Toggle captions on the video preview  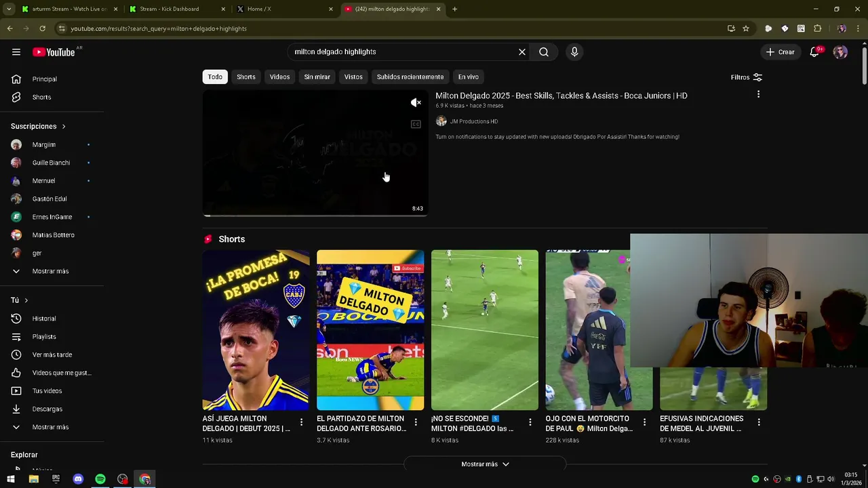tap(416, 124)
